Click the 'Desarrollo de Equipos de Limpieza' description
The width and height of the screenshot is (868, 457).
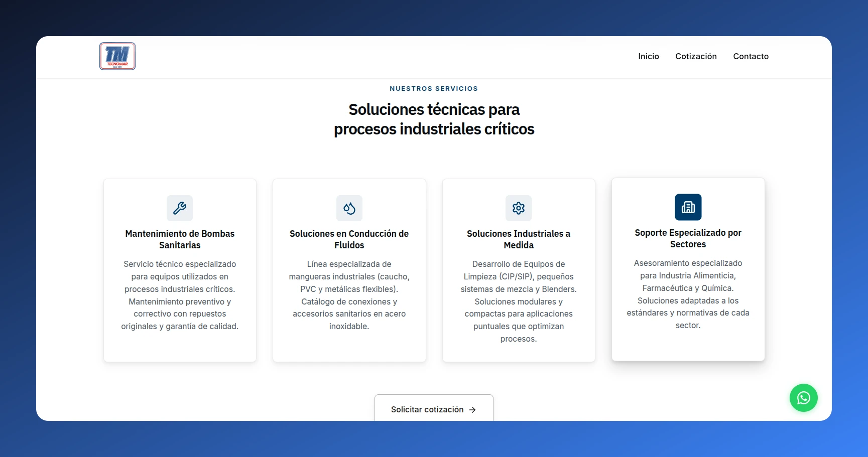(x=519, y=301)
